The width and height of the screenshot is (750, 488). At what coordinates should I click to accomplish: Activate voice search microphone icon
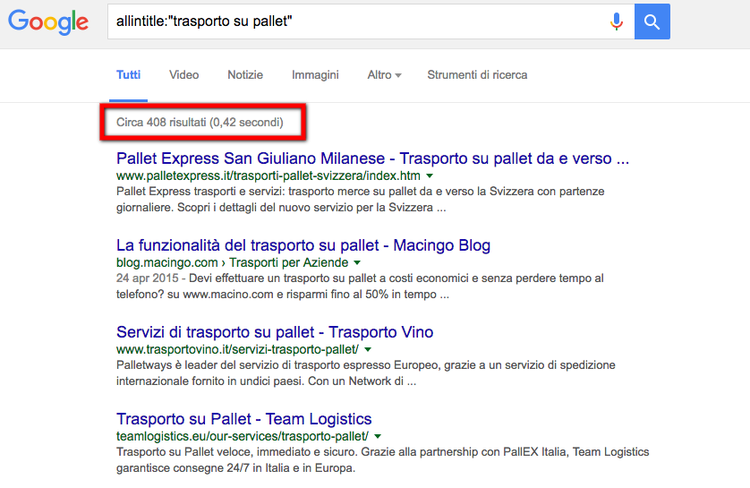coord(617,22)
